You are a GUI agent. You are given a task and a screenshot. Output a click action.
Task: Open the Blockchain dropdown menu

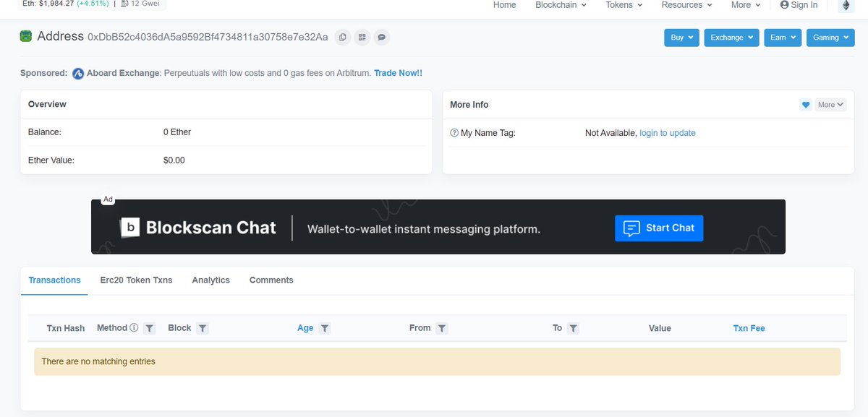click(561, 5)
